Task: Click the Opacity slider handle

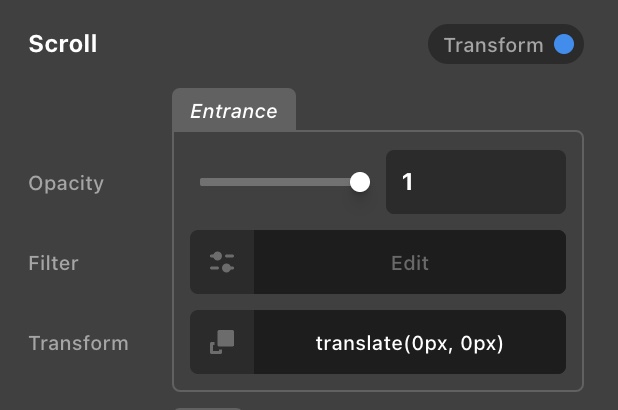Action: 360,182
